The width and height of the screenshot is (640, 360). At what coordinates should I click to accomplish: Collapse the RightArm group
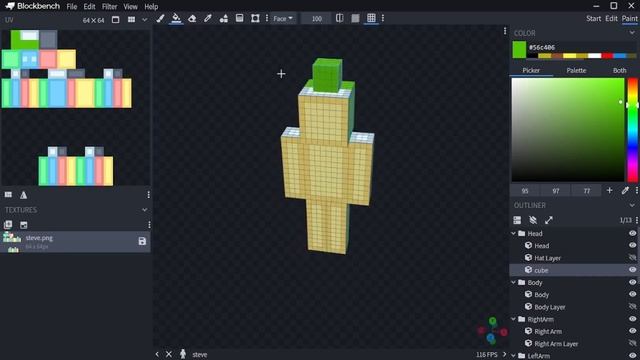coord(513,319)
